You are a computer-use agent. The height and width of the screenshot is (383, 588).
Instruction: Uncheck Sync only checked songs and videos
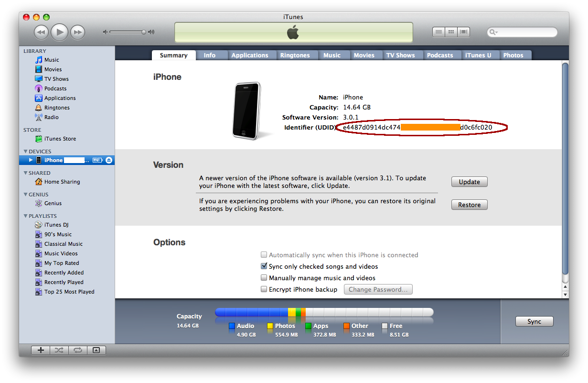pyautogui.click(x=264, y=266)
